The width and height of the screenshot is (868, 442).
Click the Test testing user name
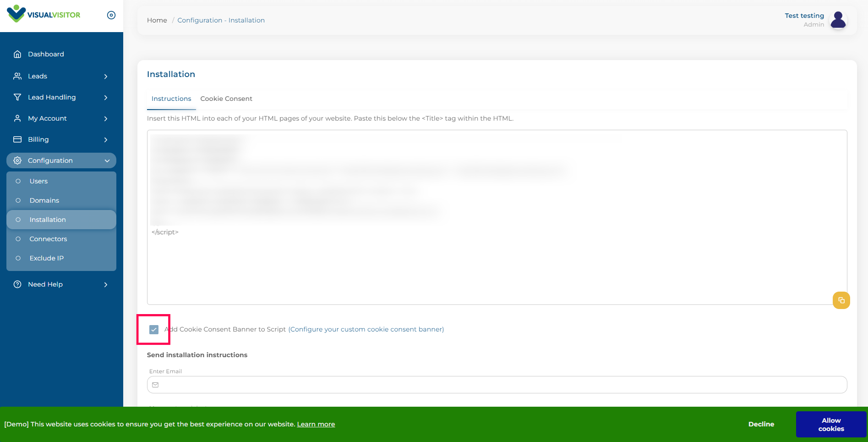[804, 16]
